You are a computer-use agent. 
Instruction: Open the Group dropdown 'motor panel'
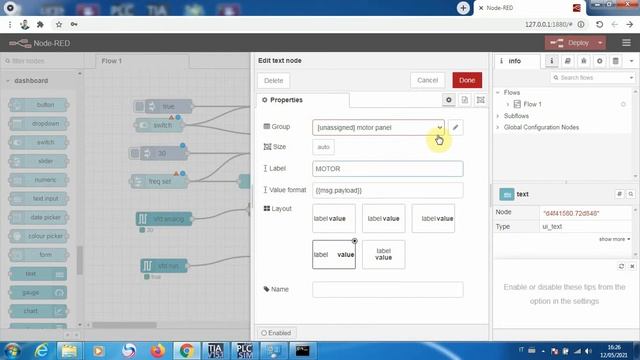[378, 127]
